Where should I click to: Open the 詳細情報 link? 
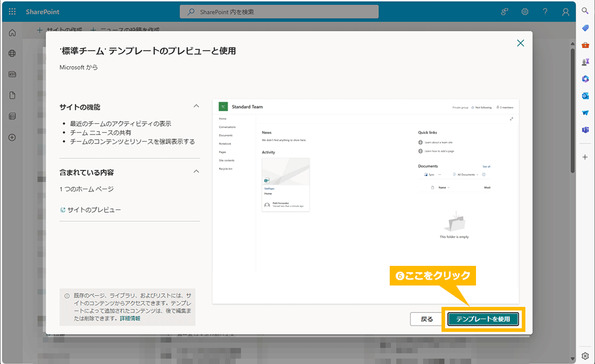[130, 319]
